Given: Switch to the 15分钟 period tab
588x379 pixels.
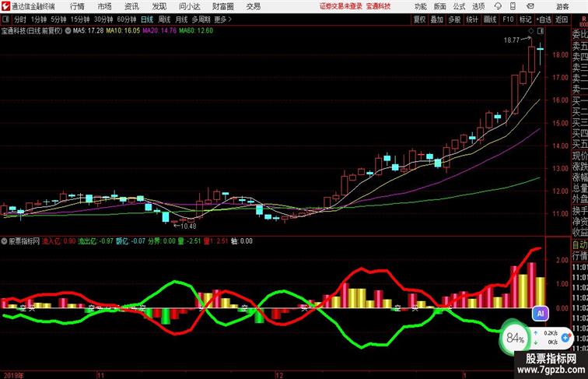Looking at the screenshot, I should tap(80, 19).
